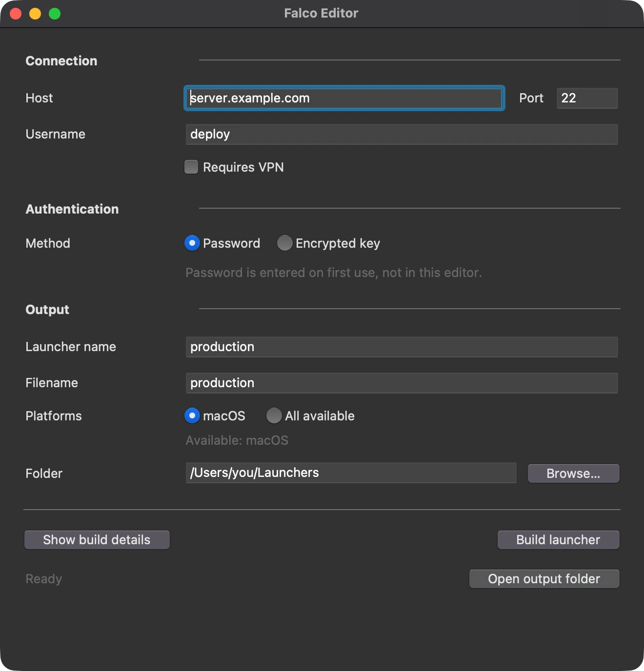Show build details

click(x=97, y=540)
